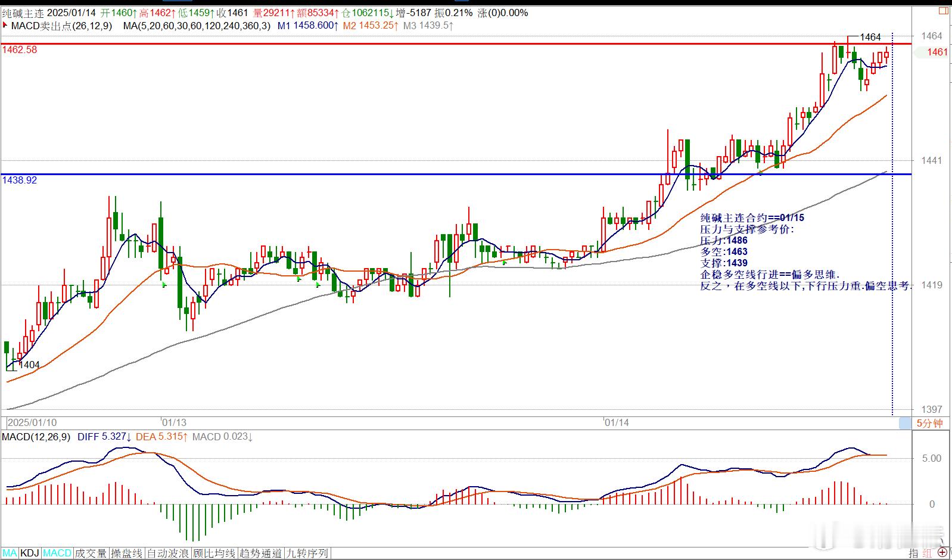Click the 支撑:1439 annotation line
The height and width of the screenshot is (560, 952).
724,263
